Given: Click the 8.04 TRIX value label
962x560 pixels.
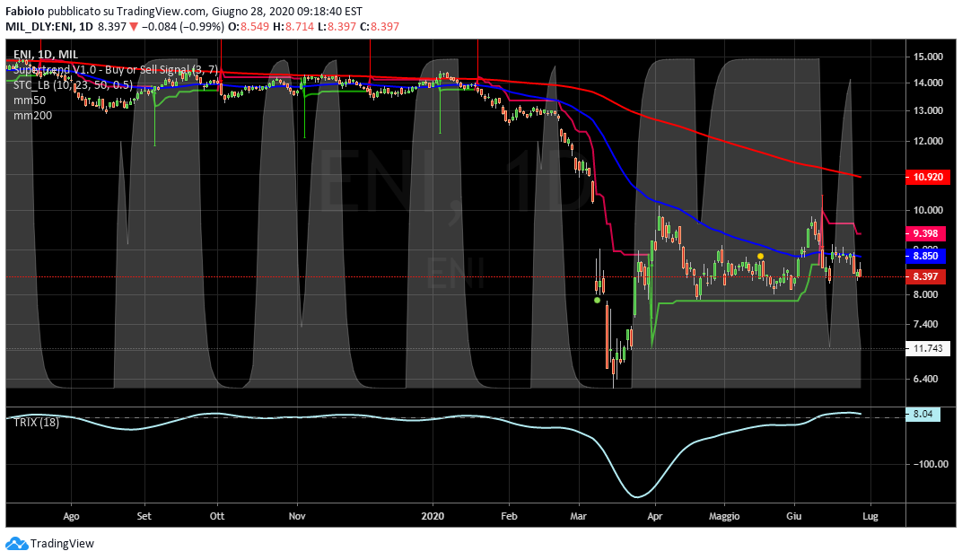Looking at the screenshot, I should (x=923, y=414).
